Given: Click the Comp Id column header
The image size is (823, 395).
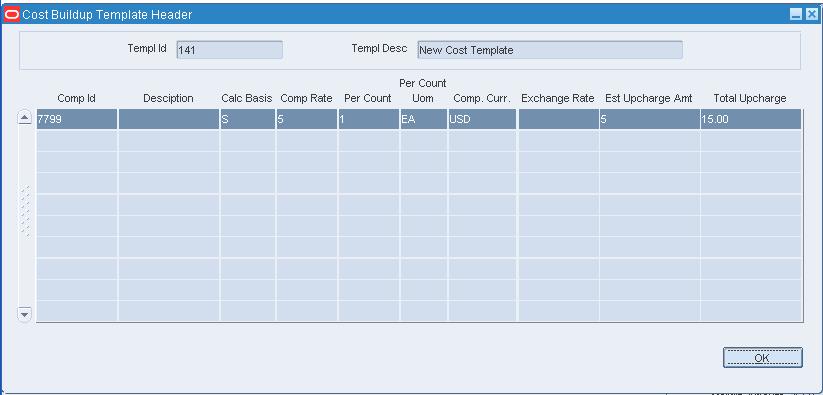Looking at the screenshot, I should [77, 98].
